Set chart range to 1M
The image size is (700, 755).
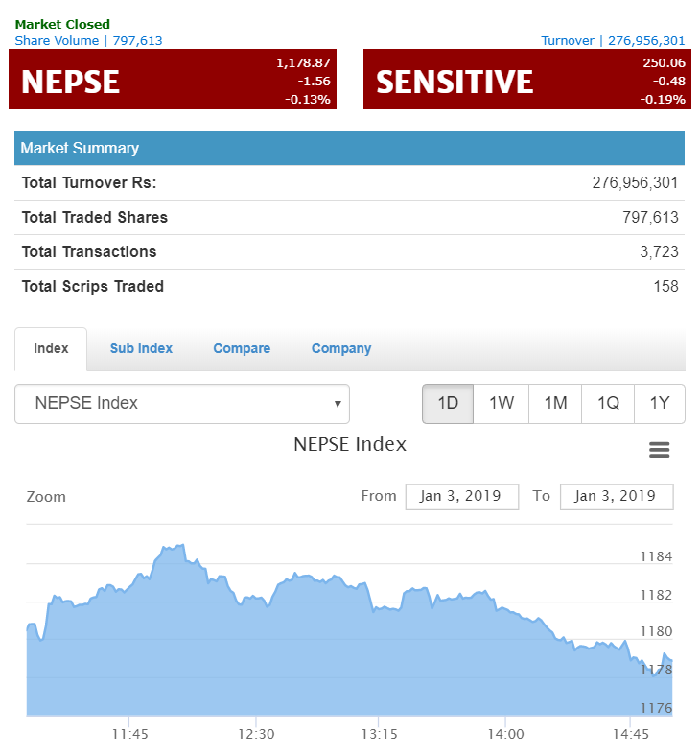[555, 404]
